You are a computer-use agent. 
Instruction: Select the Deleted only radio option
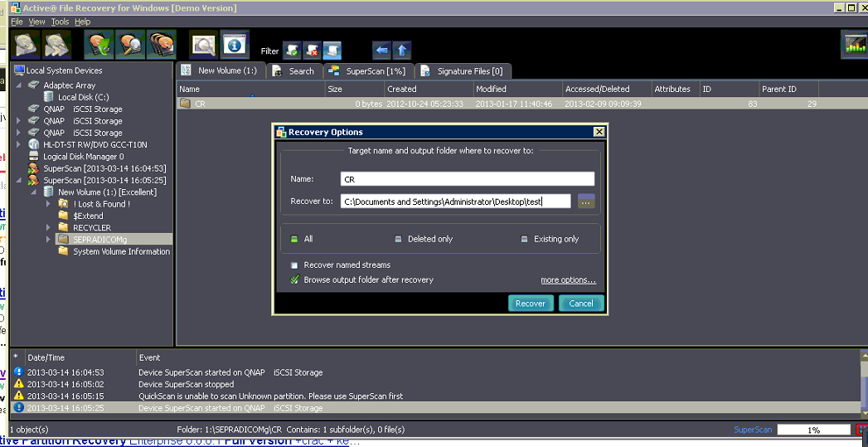coord(398,240)
